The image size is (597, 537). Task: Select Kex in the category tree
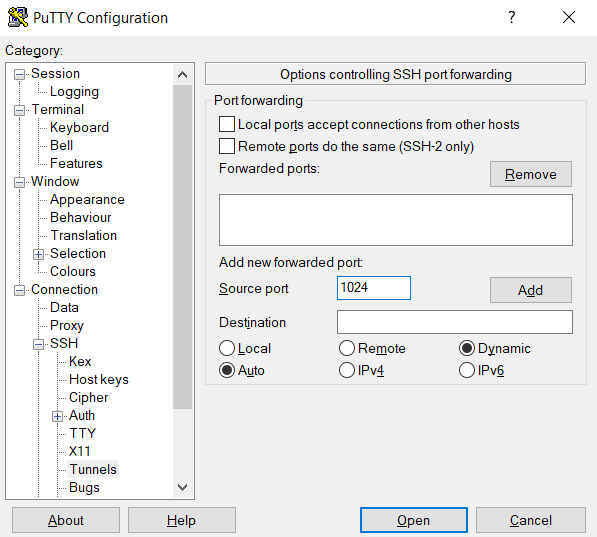80,361
